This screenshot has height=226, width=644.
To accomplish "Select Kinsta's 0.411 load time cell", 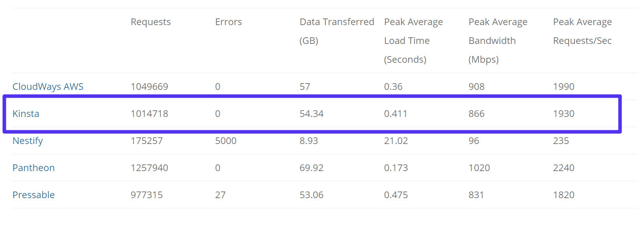I will (396, 114).
